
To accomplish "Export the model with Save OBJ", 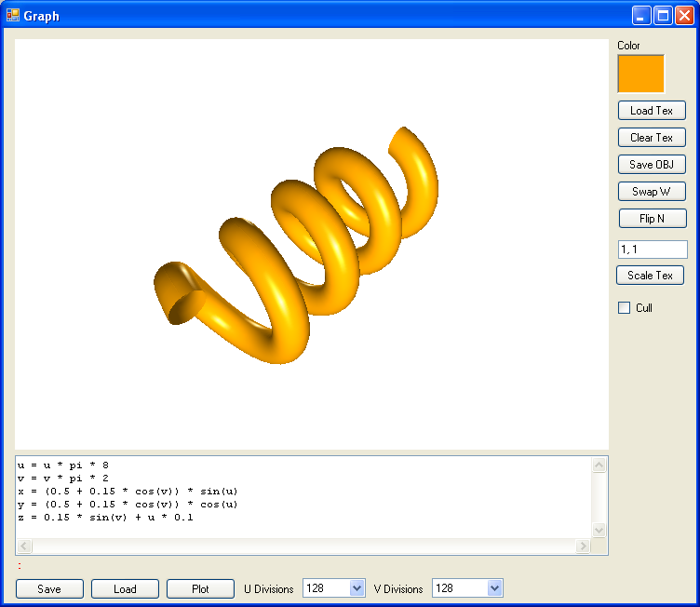I will click(652, 164).
